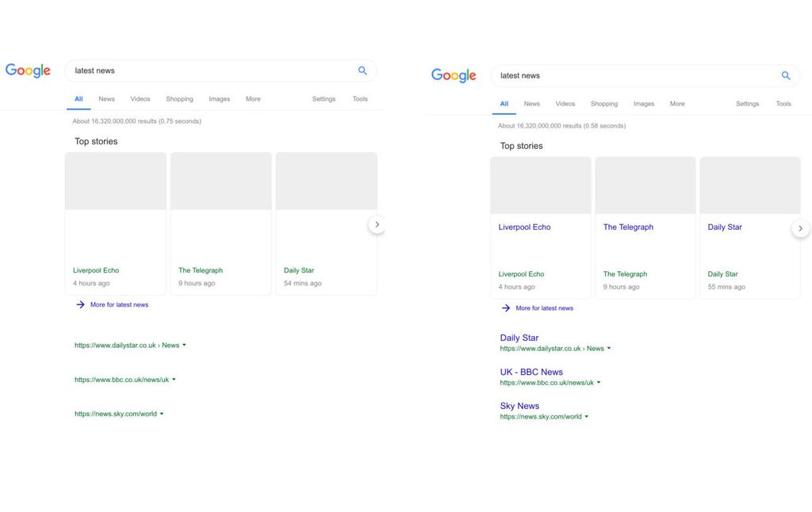812x512 pixels.
Task: Click the Liverpool Echo story thumbnail
Action: 115,181
